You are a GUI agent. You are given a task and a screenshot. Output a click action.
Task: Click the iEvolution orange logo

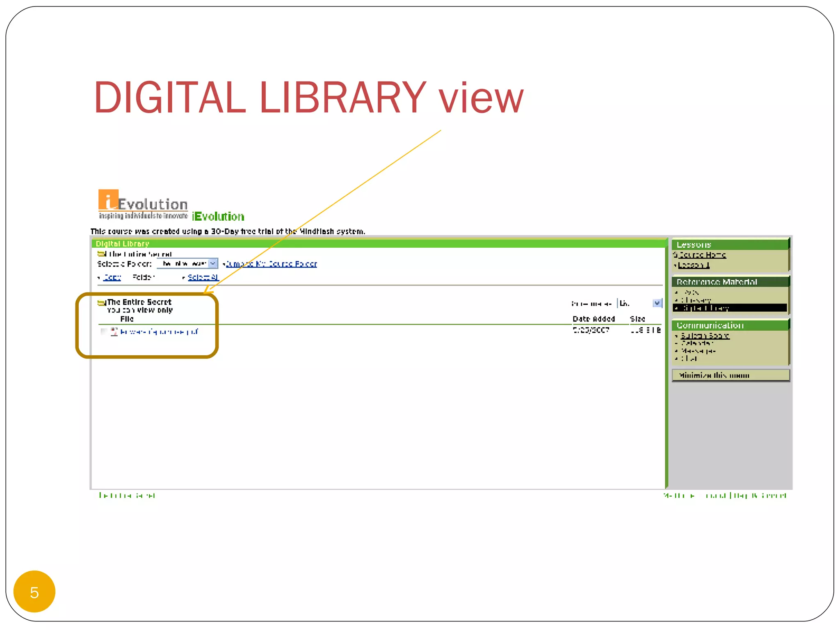(143, 204)
